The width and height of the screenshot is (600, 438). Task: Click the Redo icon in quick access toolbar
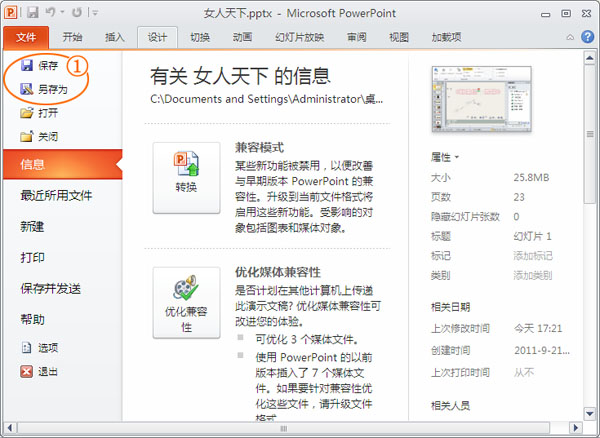[x=77, y=13]
